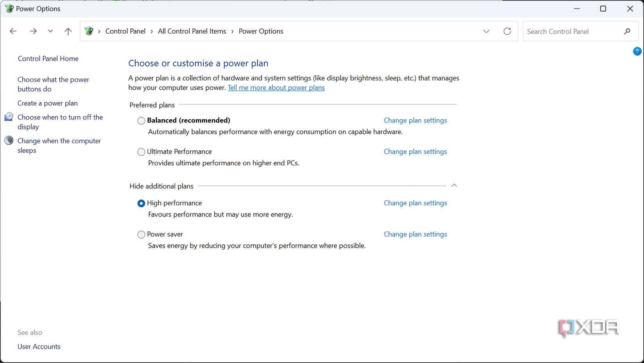Expand the recent navigation history chevron
Viewport: 644px width, 363px height.
coord(50,31)
